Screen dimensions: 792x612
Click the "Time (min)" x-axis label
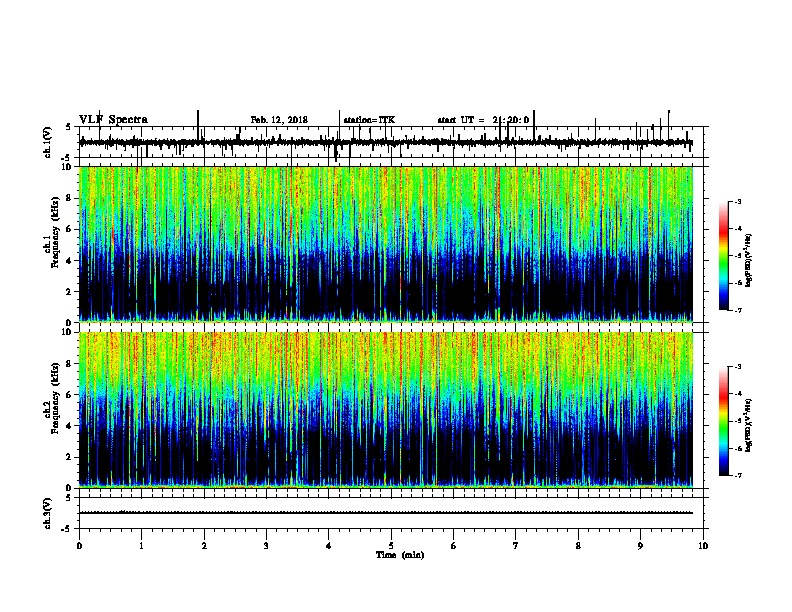coord(400,555)
